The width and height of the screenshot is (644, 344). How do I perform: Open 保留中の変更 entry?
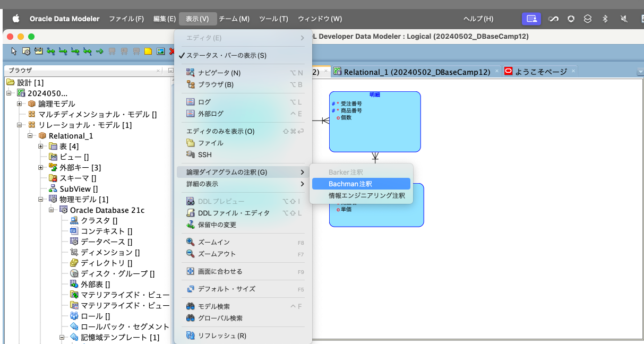coord(244,225)
